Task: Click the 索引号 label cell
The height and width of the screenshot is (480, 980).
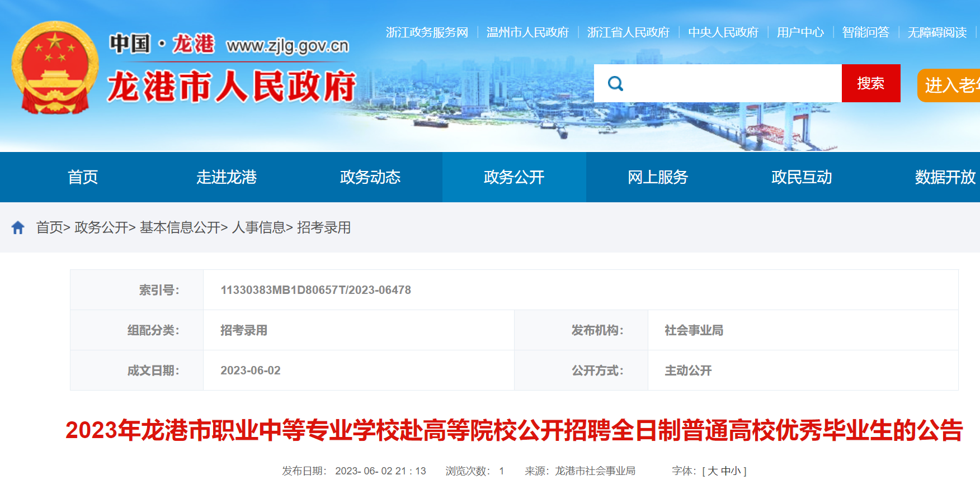Action: pyautogui.click(x=136, y=290)
